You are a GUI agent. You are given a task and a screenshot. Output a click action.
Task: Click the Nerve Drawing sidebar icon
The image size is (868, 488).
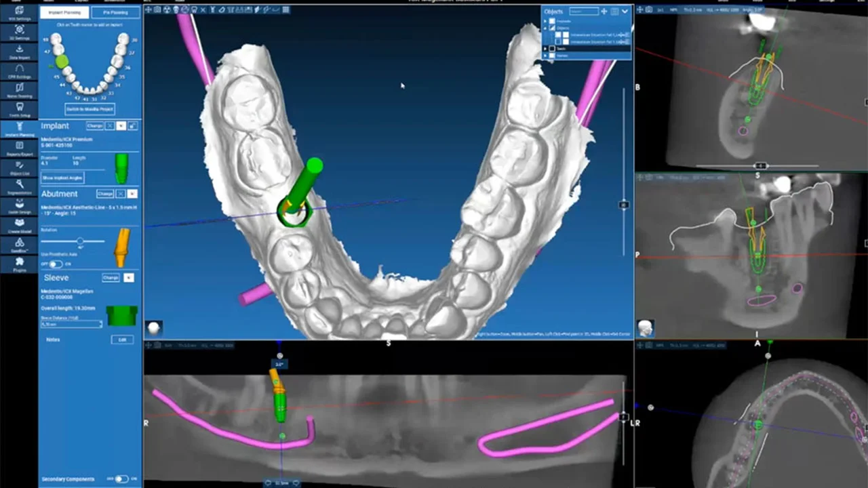coord(19,89)
